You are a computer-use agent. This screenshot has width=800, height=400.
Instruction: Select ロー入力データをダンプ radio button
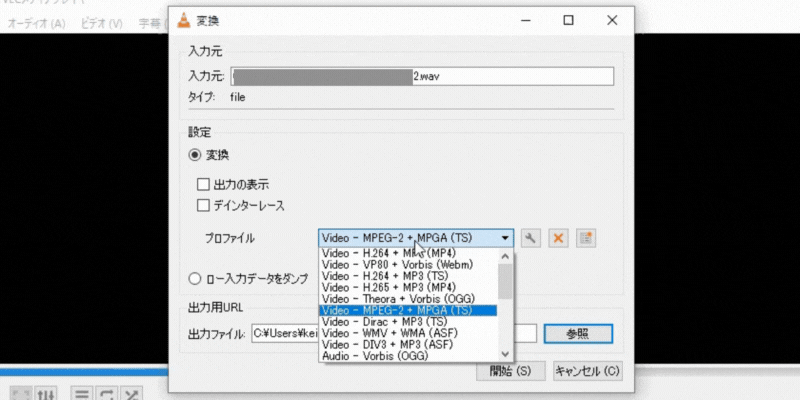(x=194, y=279)
